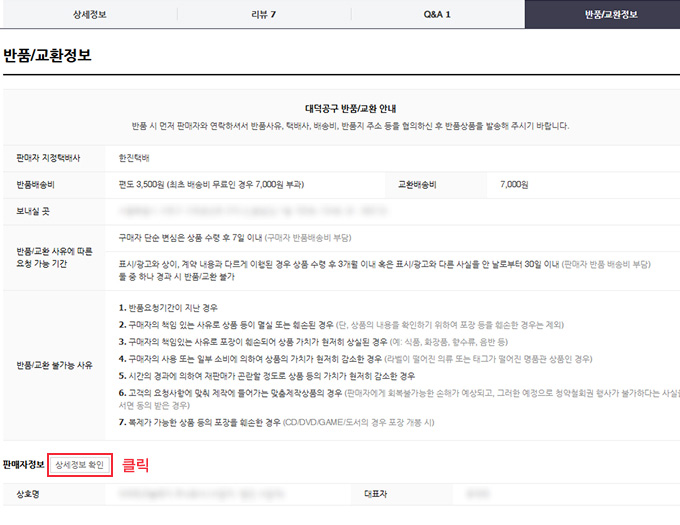Click the 판매자정보 heading
This screenshot has height=525, width=680.
click(x=23, y=465)
